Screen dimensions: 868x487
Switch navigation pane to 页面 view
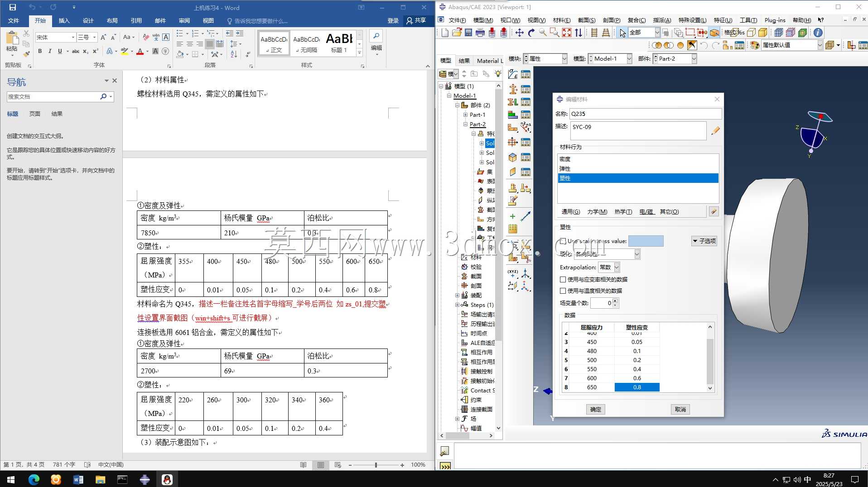(x=35, y=114)
